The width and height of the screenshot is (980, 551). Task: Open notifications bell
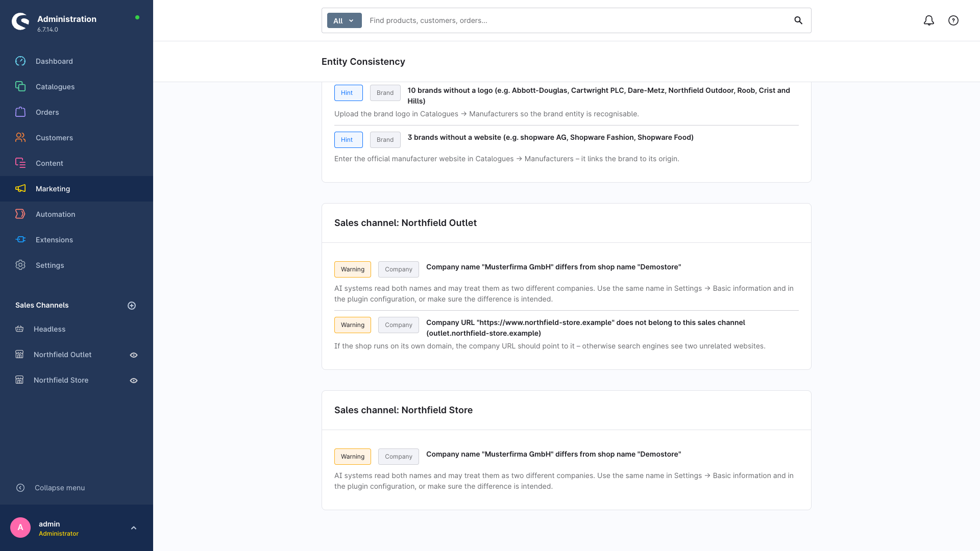click(x=929, y=20)
